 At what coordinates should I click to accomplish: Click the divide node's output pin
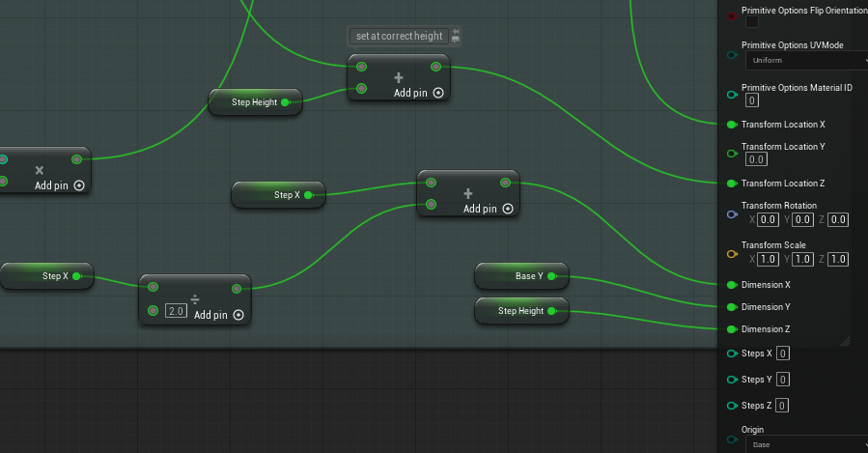(237, 289)
